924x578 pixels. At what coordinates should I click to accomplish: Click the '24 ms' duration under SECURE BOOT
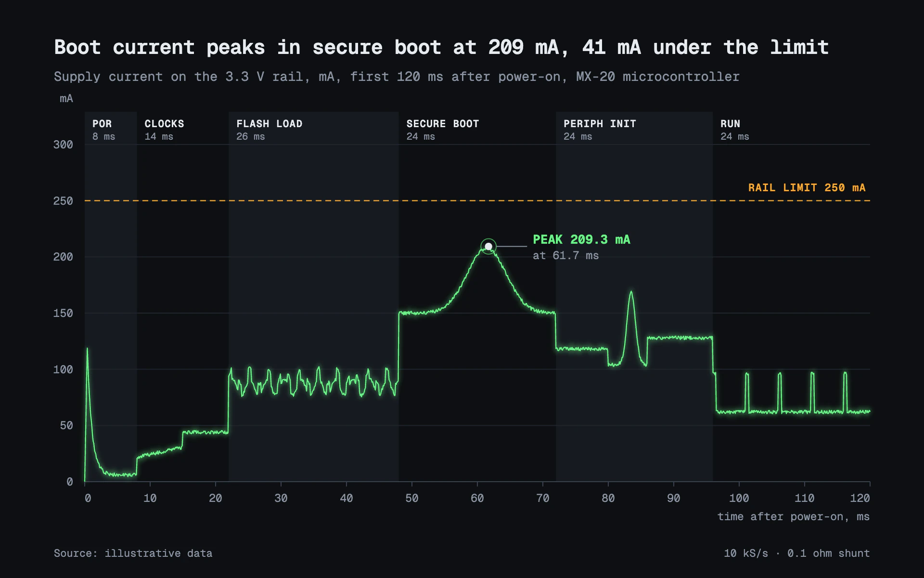(421, 136)
